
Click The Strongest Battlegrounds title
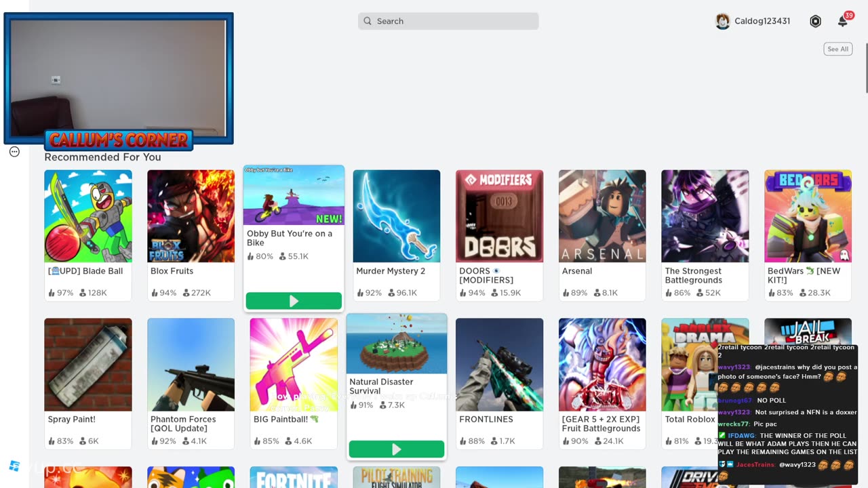pos(693,275)
